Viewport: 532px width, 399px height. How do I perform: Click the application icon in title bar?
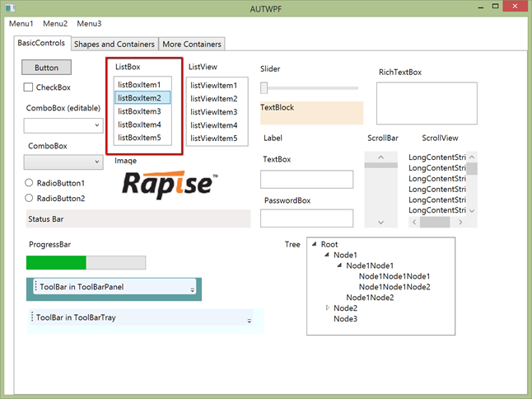pyautogui.click(x=9, y=7)
